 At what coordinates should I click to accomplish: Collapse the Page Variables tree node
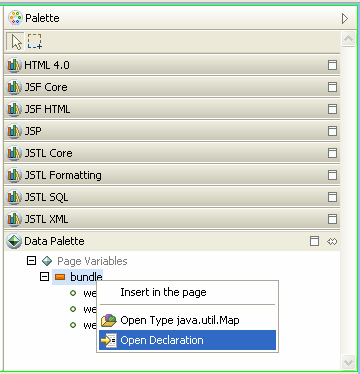click(31, 261)
